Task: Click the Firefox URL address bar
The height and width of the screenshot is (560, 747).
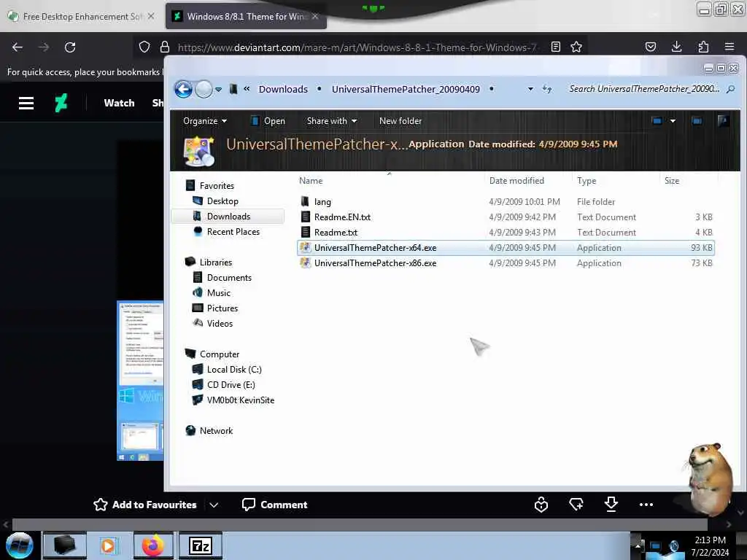Action: [357, 47]
